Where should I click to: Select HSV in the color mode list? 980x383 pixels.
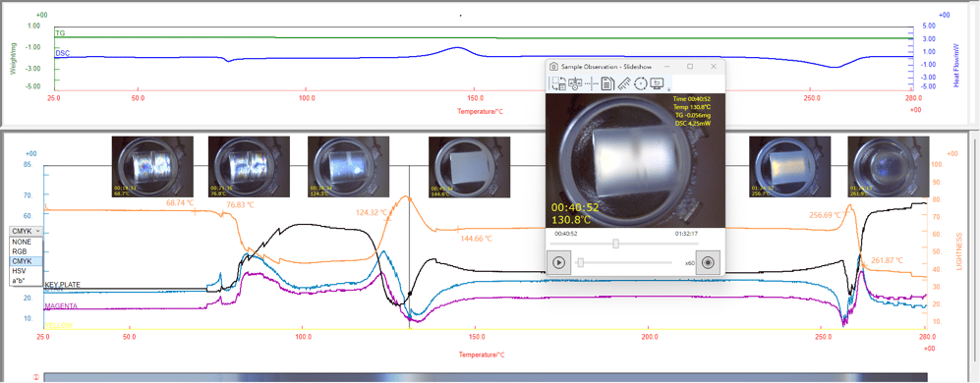click(27, 271)
